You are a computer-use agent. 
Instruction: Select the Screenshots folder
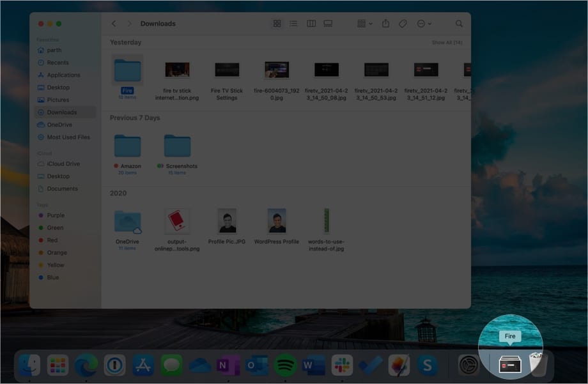178,146
